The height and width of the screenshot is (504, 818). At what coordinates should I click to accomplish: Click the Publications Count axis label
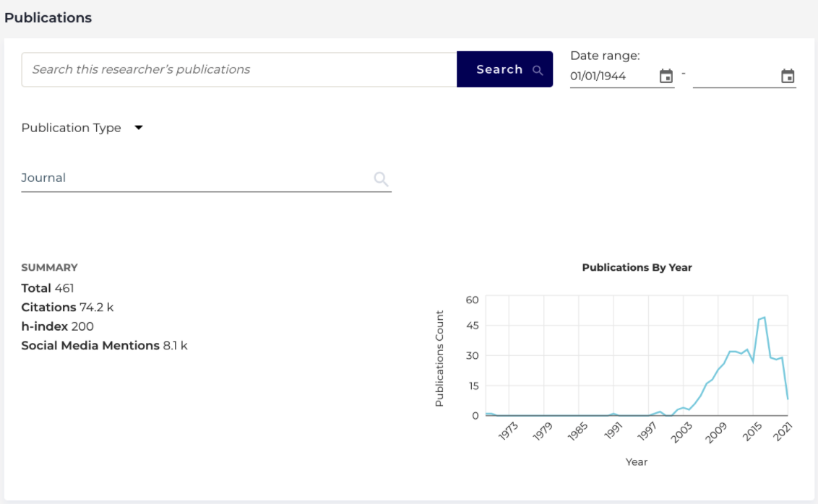click(439, 359)
